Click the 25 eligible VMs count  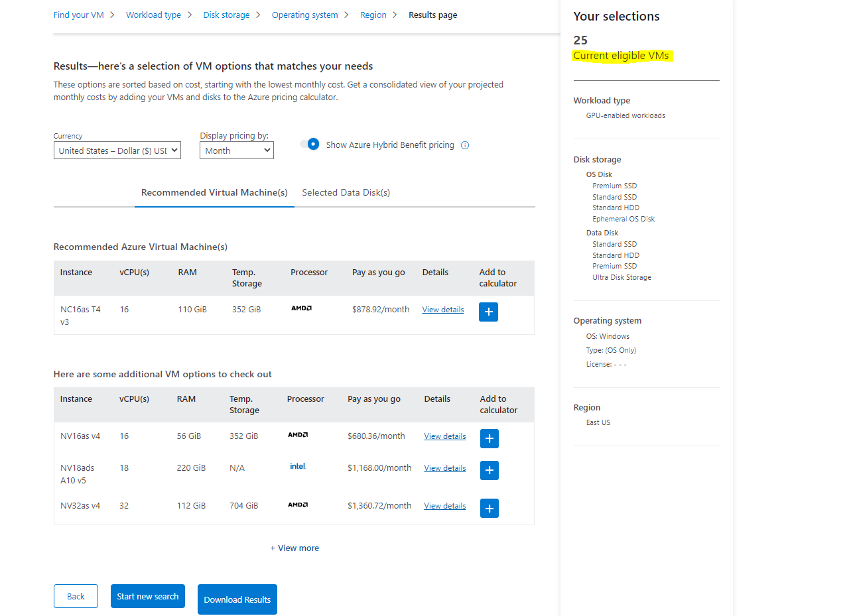pyautogui.click(x=580, y=40)
